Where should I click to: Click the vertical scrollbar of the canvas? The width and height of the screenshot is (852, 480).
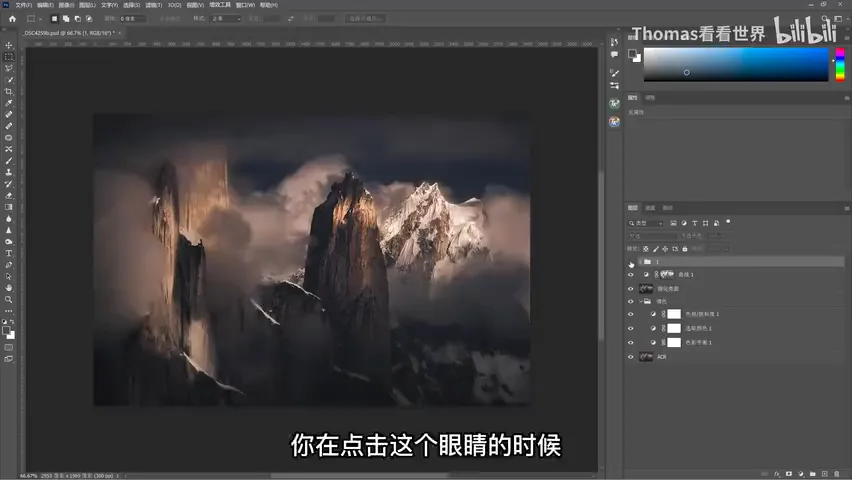pos(601,255)
